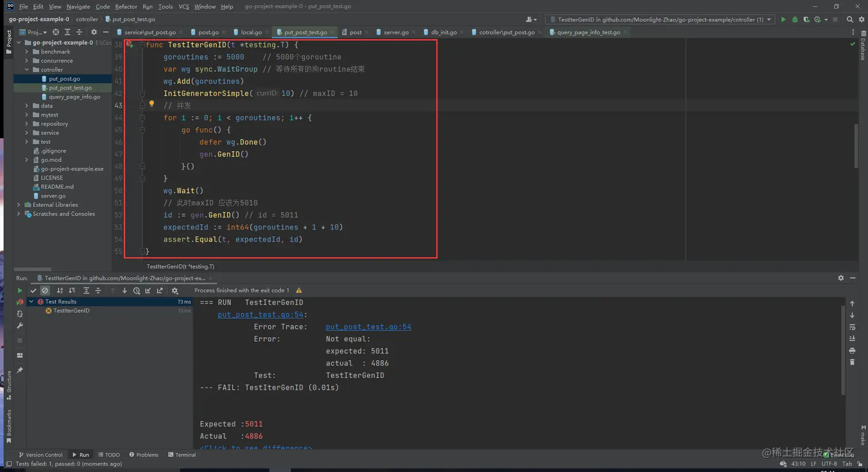
Task: Open the user account dropdown
Action: click(532, 20)
